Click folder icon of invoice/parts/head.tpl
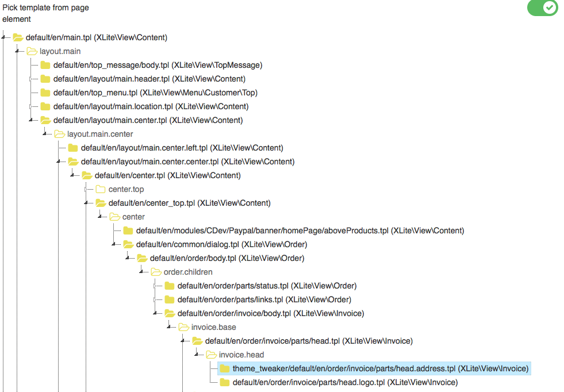 (197, 341)
